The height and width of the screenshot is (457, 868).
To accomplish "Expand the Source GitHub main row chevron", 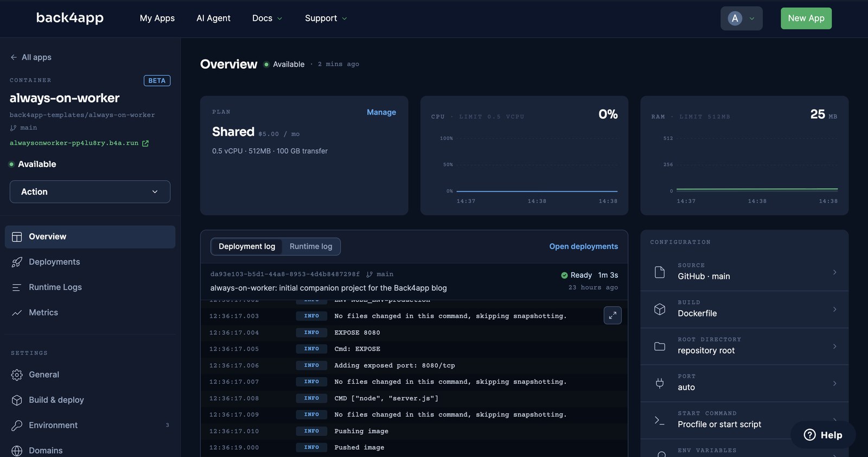I will tap(834, 272).
